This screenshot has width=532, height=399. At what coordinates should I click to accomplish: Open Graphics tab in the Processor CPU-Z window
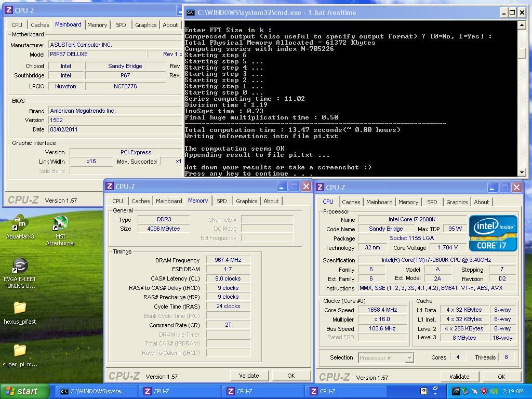[x=457, y=202]
